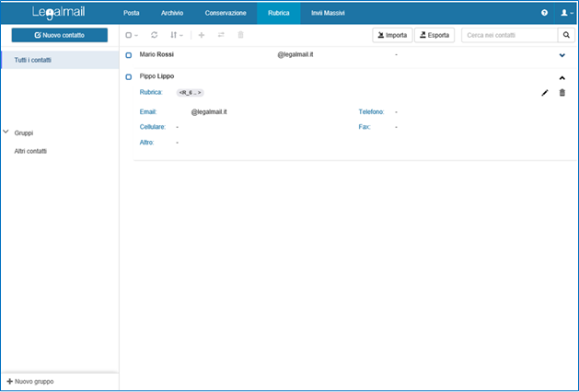Collapse Pippo Lippo contact details
579x392 pixels.
[x=562, y=77]
